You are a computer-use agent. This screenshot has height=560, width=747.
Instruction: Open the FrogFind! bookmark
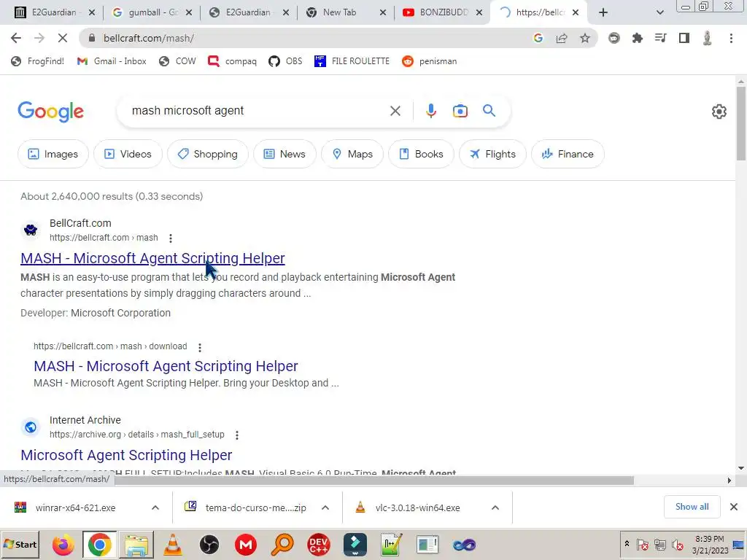[x=38, y=61]
